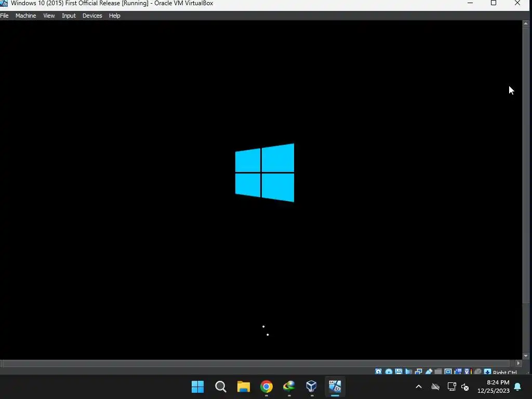Click the vertical scrollbar down arrow

[x=526, y=356]
